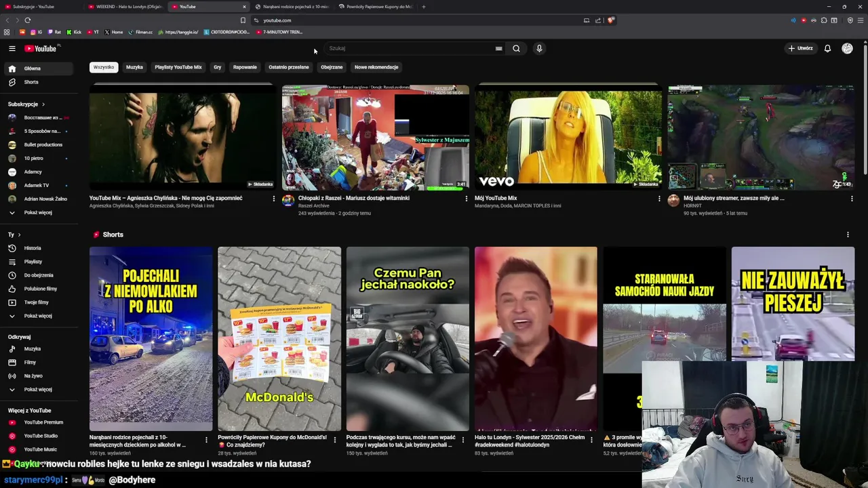Open the 10 piętro subscription

40,158
